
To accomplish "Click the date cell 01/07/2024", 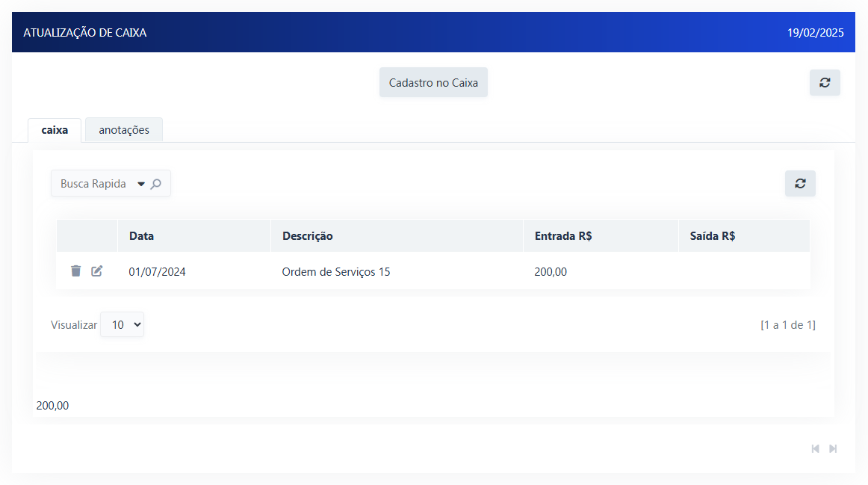I will (157, 272).
